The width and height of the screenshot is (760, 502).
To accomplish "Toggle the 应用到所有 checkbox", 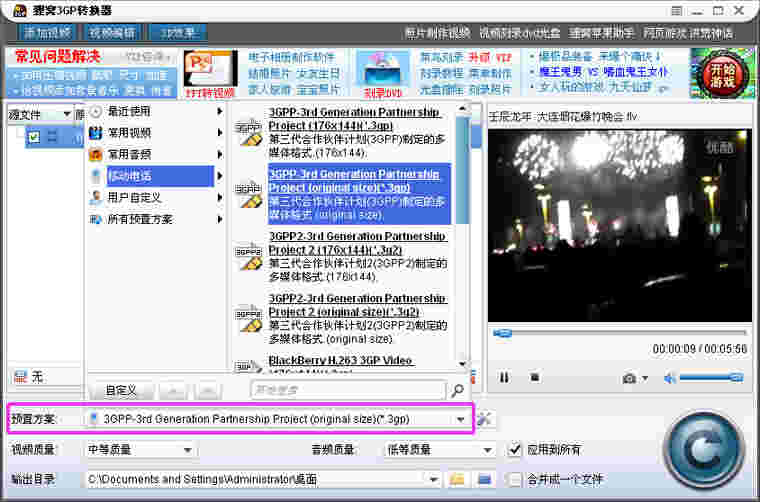I will [514, 450].
